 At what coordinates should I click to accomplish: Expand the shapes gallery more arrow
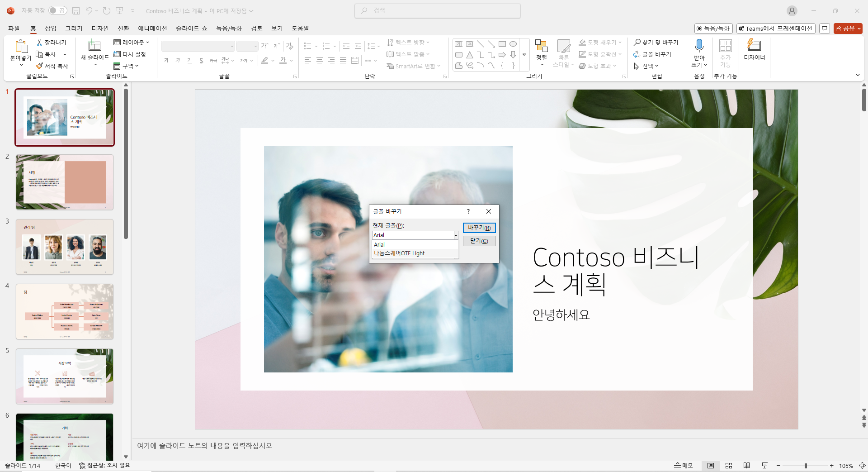524,54
